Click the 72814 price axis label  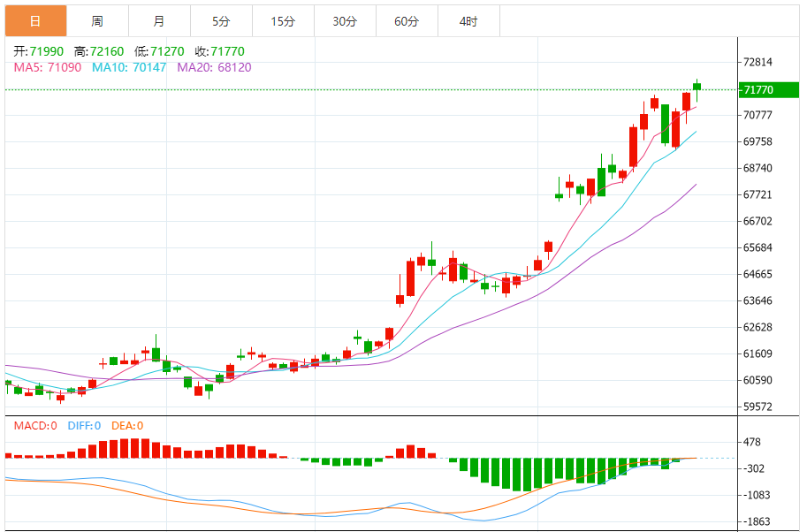(758, 62)
